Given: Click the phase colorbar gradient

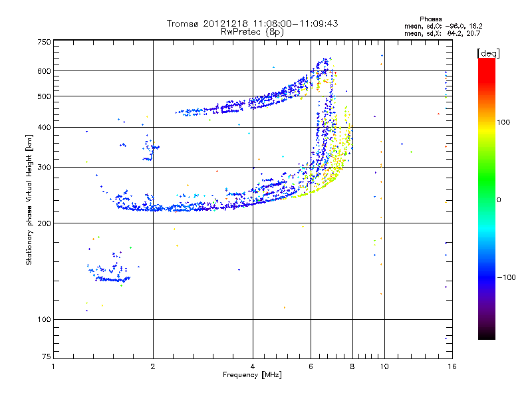Looking at the screenshot, I should (487, 198).
